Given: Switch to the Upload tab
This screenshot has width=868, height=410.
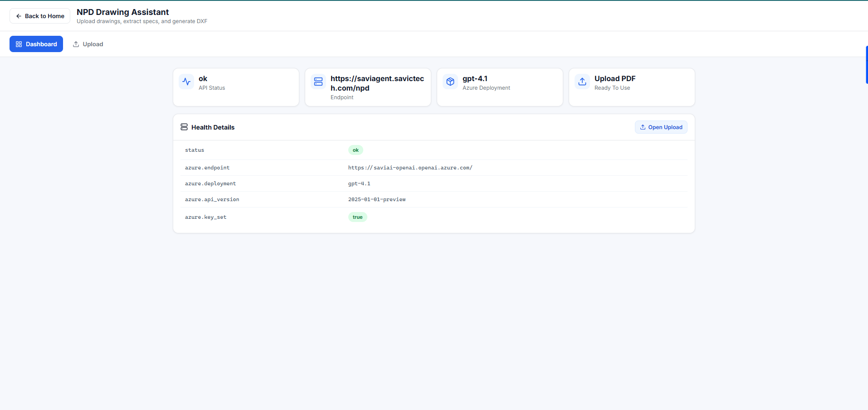Looking at the screenshot, I should (88, 44).
